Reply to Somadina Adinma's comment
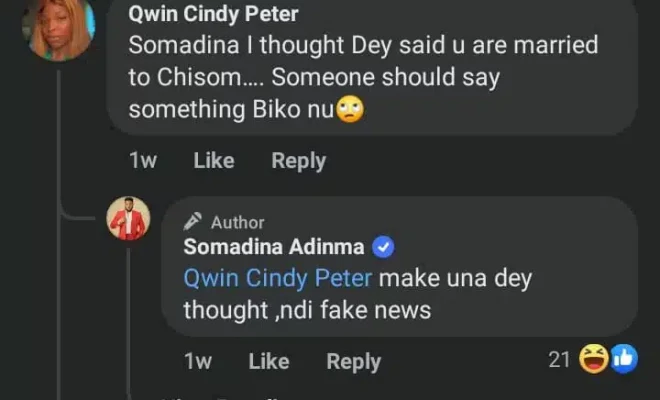660x400 pixels. (353, 362)
